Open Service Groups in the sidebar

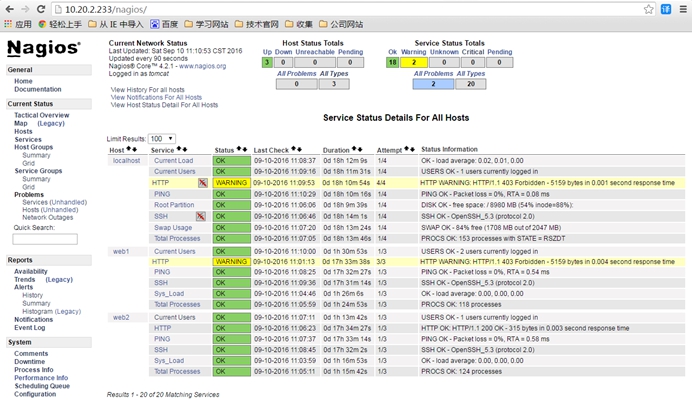pyautogui.click(x=38, y=171)
